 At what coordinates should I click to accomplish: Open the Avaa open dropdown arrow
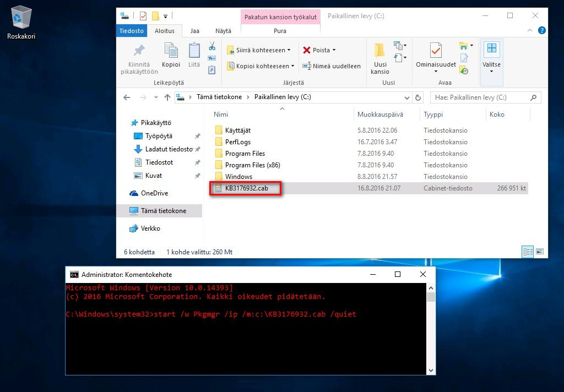coord(471,46)
